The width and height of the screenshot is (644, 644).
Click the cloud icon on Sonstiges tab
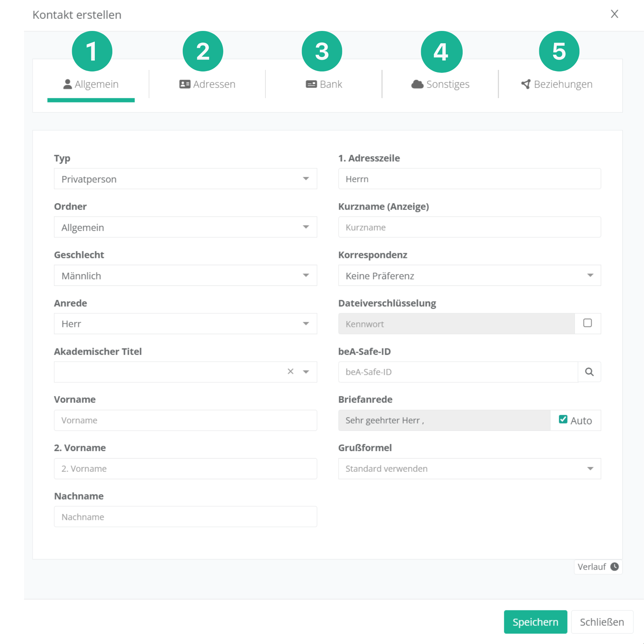click(417, 84)
